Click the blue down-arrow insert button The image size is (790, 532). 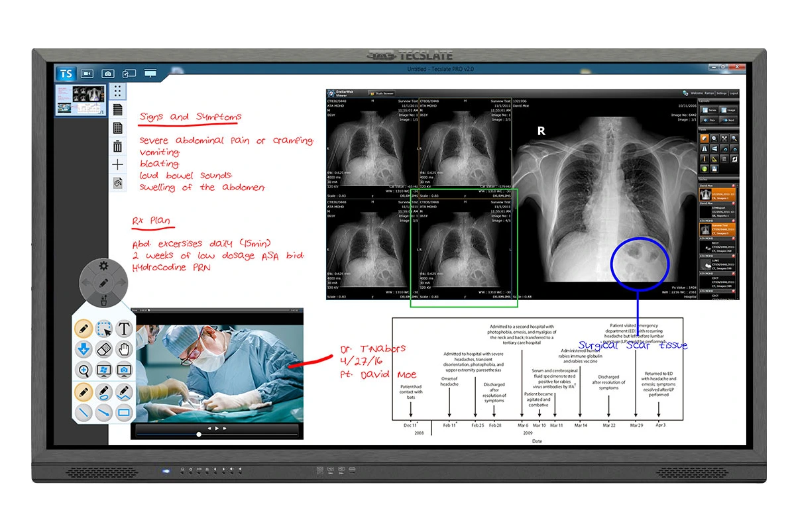pos(84,348)
